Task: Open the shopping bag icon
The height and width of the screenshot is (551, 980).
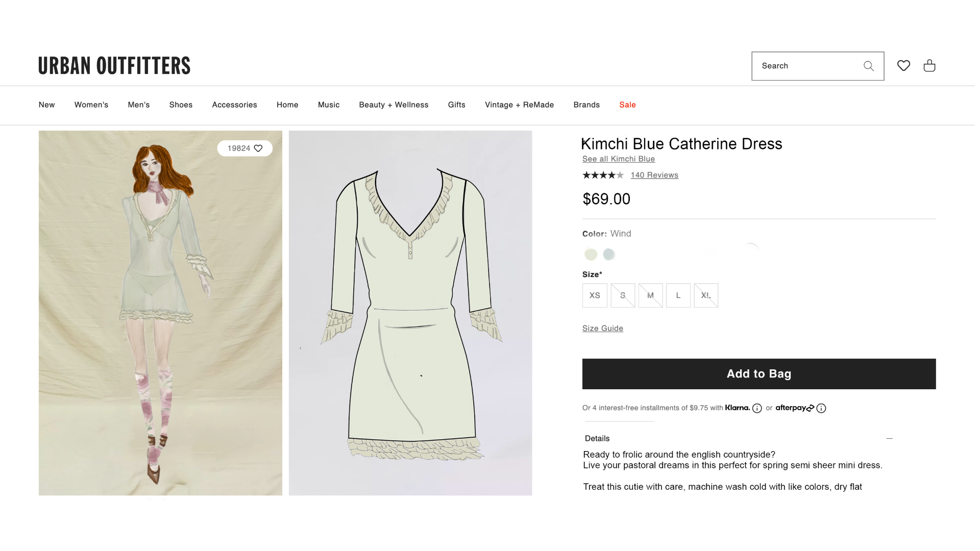Action: (x=929, y=65)
